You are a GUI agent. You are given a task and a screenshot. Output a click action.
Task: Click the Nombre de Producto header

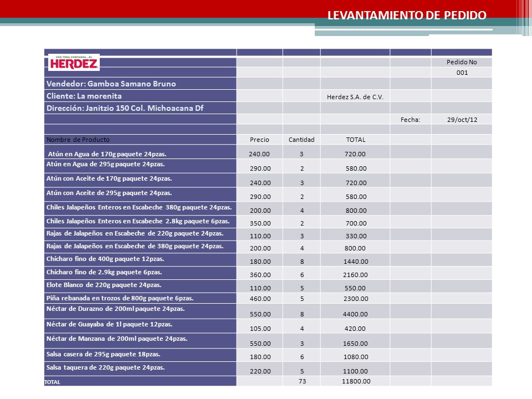coord(78,140)
